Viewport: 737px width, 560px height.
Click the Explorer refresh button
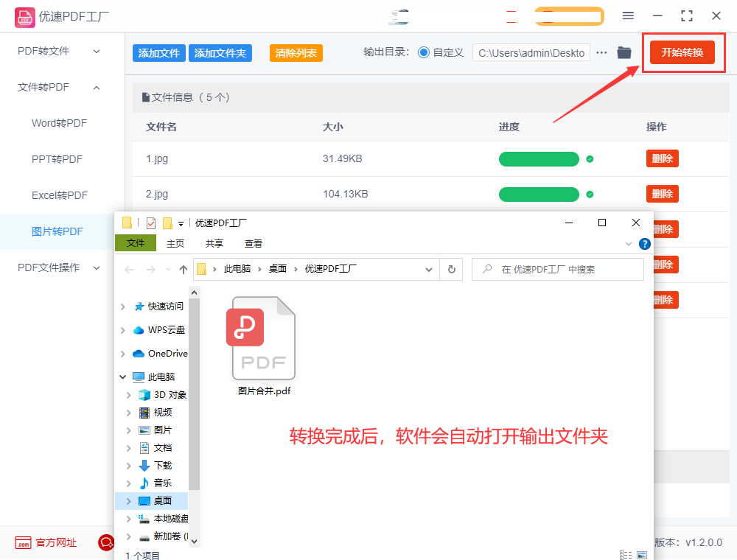pyautogui.click(x=452, y=269)
